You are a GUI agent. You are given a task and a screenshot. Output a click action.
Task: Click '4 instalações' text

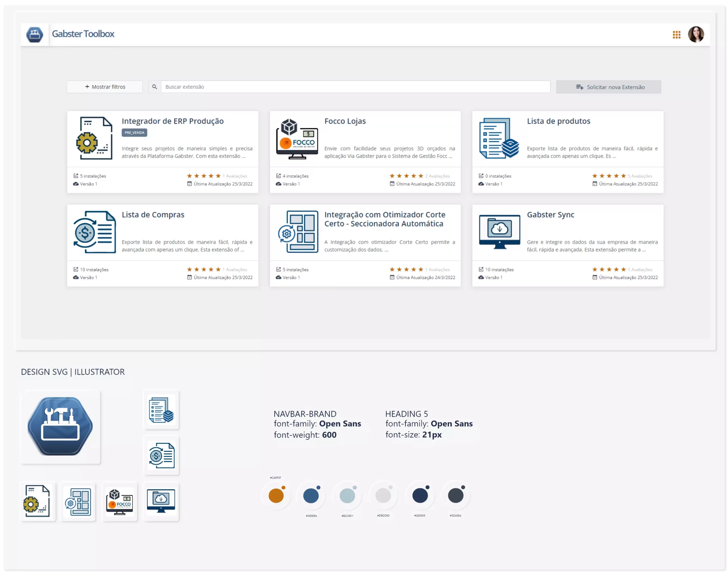pyautogui.click(x=295, y=176)
